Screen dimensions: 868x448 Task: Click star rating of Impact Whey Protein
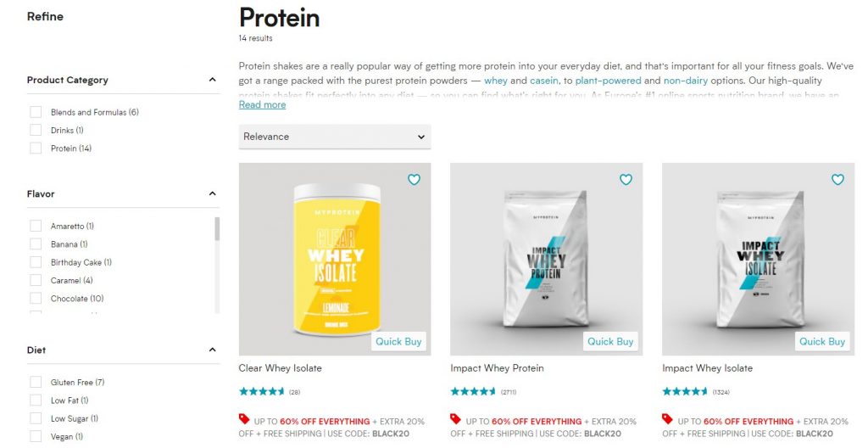473,392
